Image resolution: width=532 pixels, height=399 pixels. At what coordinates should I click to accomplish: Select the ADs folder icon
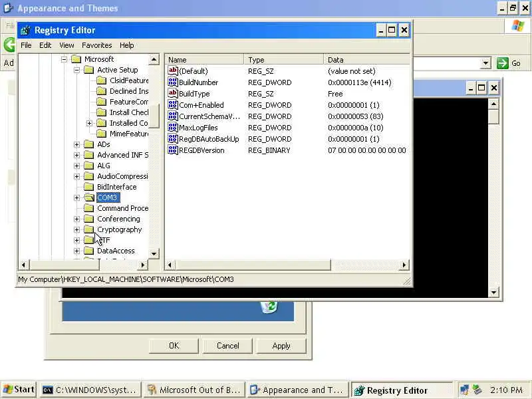click(89, 144)
